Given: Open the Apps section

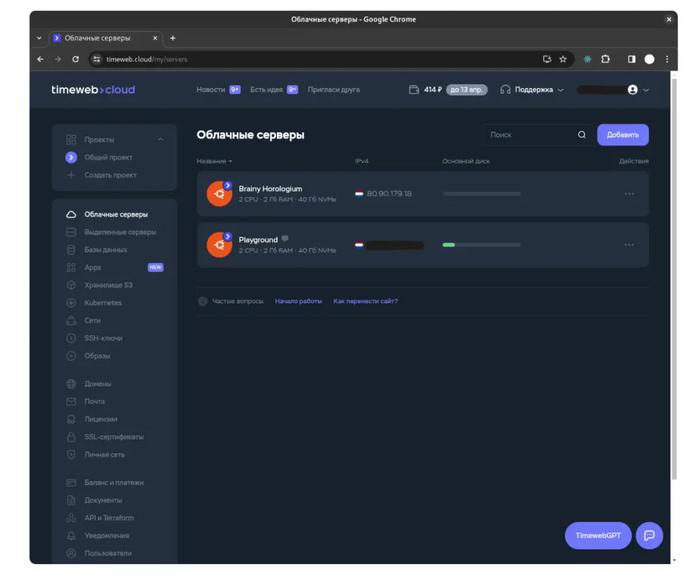Looking at the screenshot, I should 92,267.
